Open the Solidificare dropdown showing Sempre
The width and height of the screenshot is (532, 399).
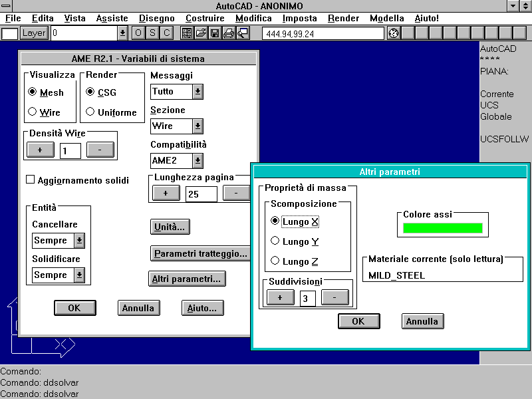(79, 275)
